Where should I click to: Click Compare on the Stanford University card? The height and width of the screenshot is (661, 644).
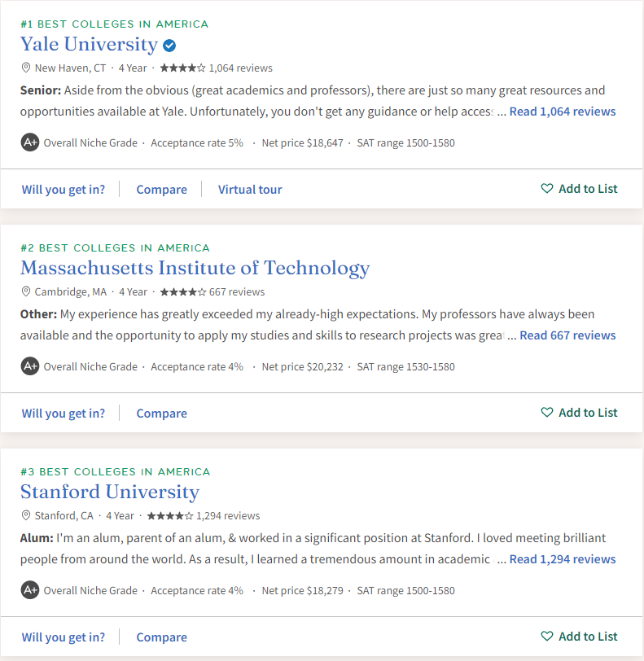click(161, 637)
